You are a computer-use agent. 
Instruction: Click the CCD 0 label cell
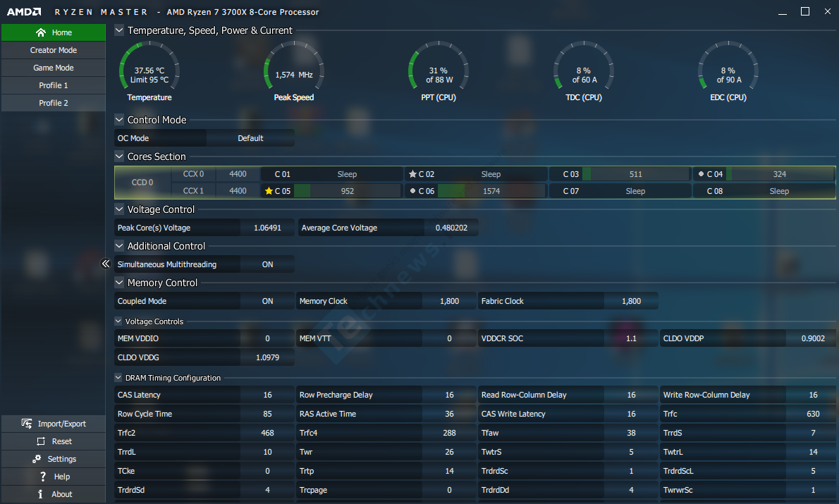pyautogui.click(x=142, y=183)
